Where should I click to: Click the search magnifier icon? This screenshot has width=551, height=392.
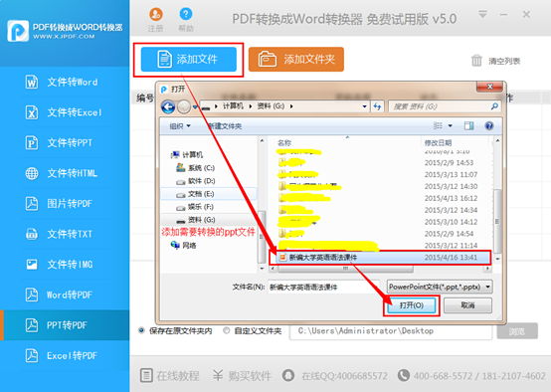[x=494, y=106]
